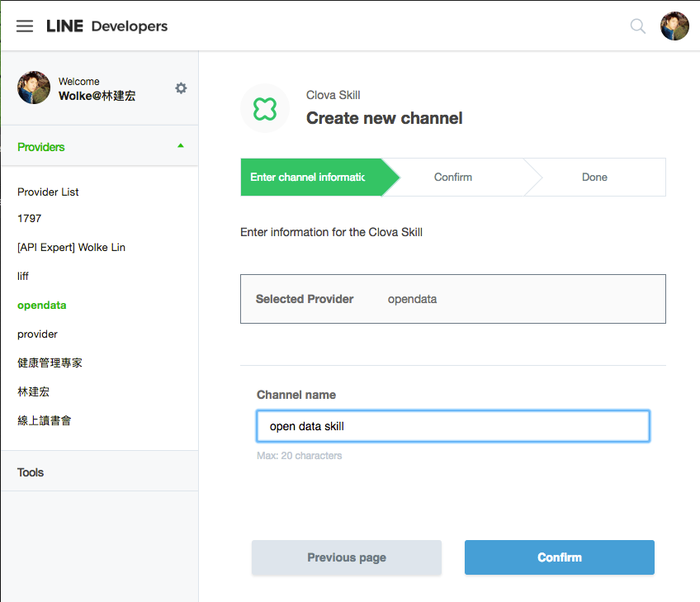Image resolution: width=700 pixels, height=602 pixels.
Task: Focus the Channel name input field
Action: 453,426
